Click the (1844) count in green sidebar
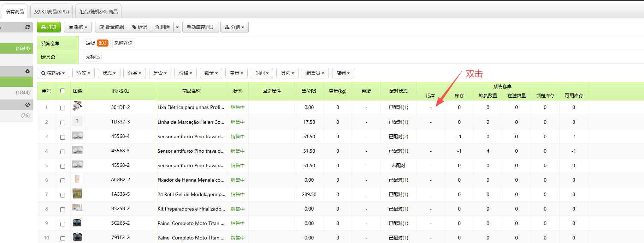644x243 pixels. [x=23, y=48]
